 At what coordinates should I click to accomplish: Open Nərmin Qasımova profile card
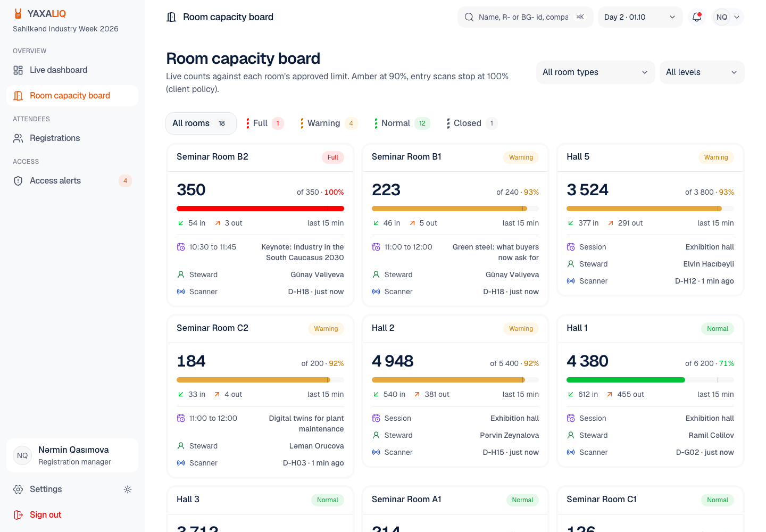coord(72,455)
